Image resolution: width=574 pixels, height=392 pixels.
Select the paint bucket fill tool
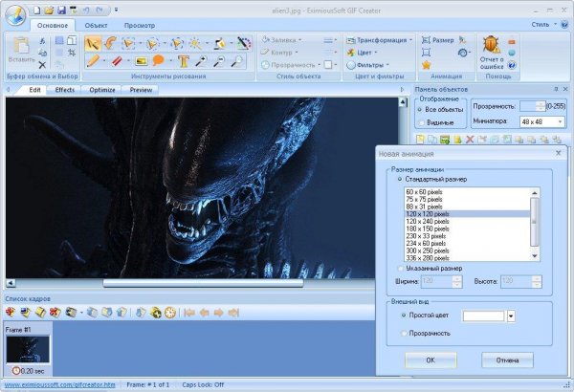pos(220,44)
